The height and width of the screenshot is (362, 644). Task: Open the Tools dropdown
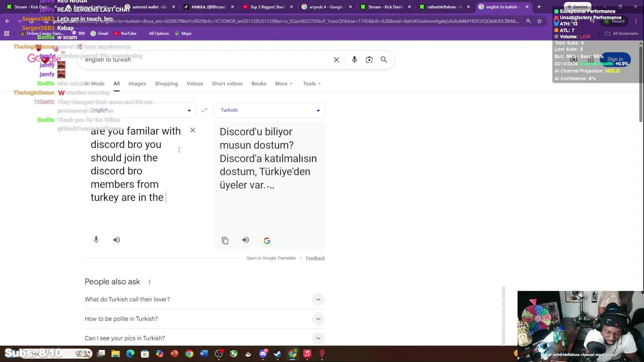tap(312, 83)
